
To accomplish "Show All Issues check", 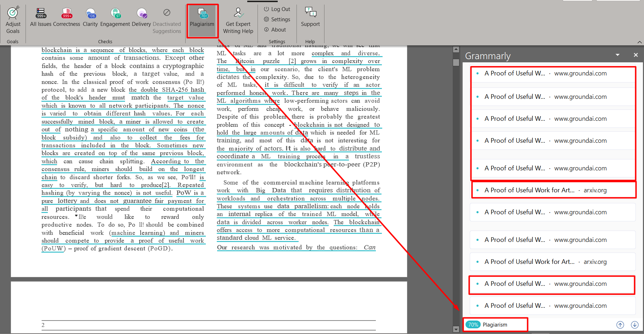I will 41,17.
